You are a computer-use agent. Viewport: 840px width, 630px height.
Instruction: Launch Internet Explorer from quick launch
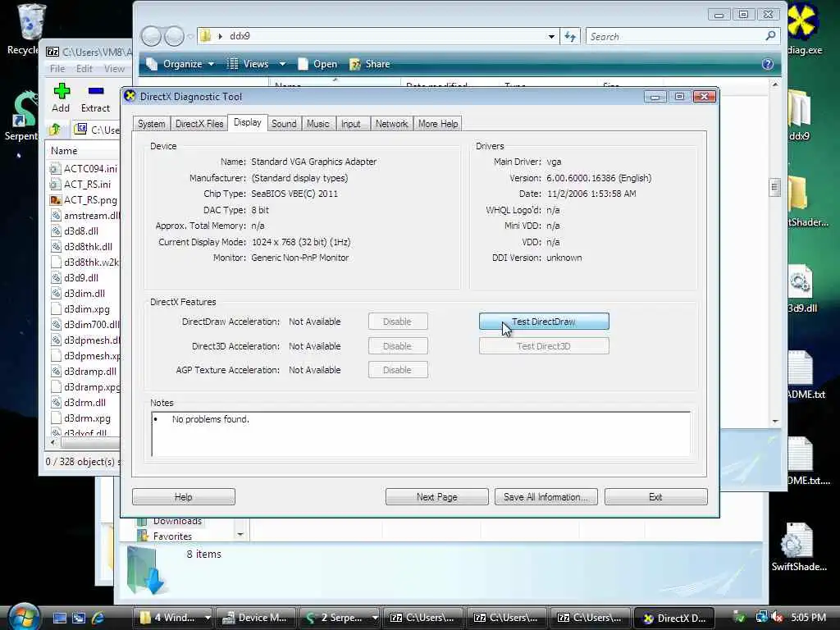98,618
